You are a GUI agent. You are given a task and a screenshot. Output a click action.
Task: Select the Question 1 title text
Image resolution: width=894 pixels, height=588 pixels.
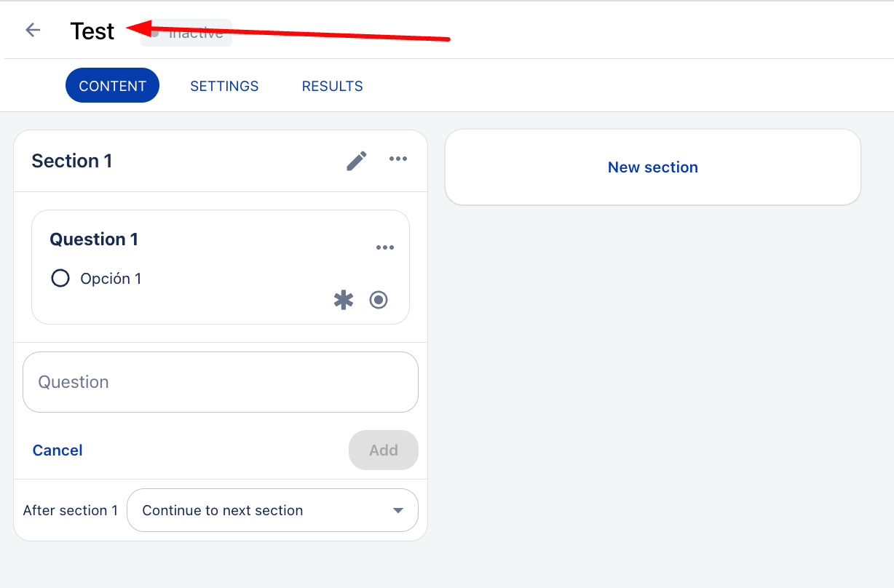tap(94, 239)
